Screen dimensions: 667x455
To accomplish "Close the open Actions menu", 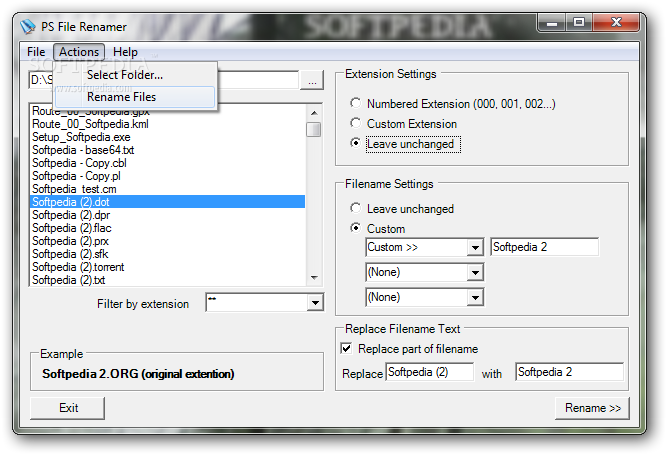I will click(79, 52).
